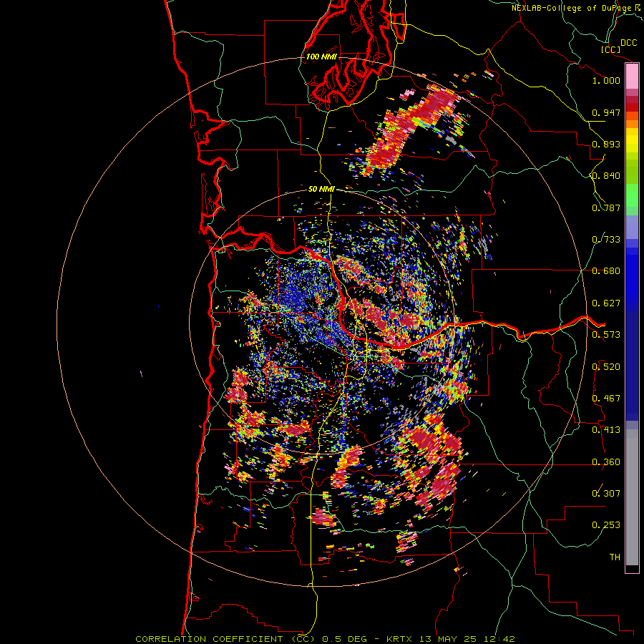644x644 pixels.
Task: Click the 0.253 colorbar value
Action: [x=606, y=525]
